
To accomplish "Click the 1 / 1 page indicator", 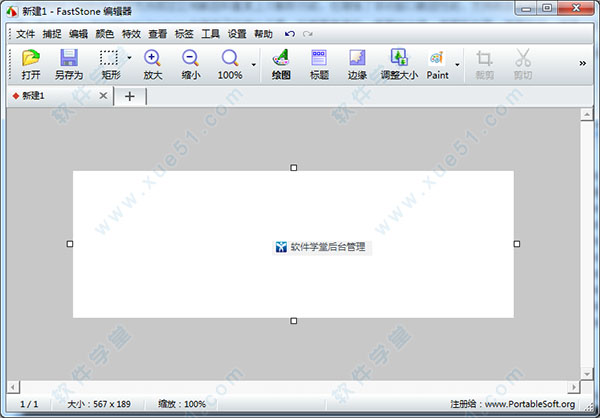I will pyautogui.click(x=29, y=404).
